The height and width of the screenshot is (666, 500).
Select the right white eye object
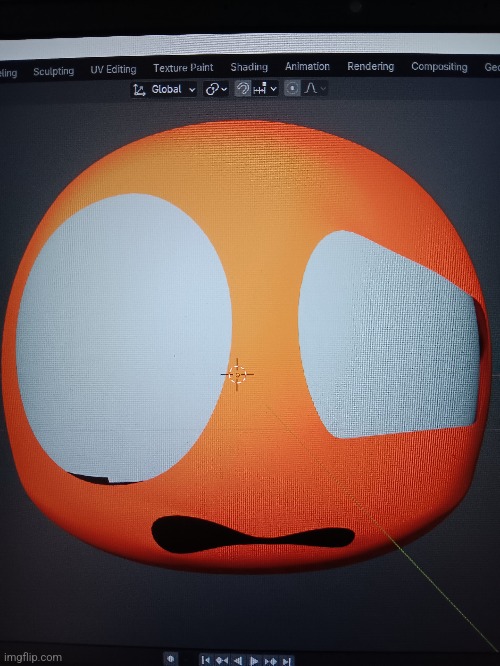389,336
